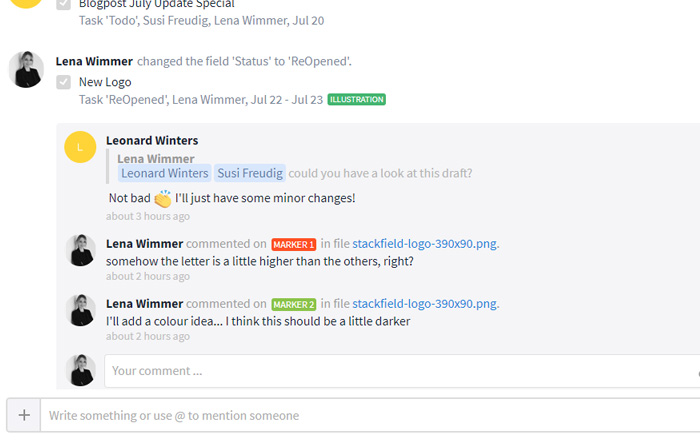The height and width of the screenshot is (440, 700).
Task: Toggle the New Logo task checkbox
Action: click(x=63, y=82)
